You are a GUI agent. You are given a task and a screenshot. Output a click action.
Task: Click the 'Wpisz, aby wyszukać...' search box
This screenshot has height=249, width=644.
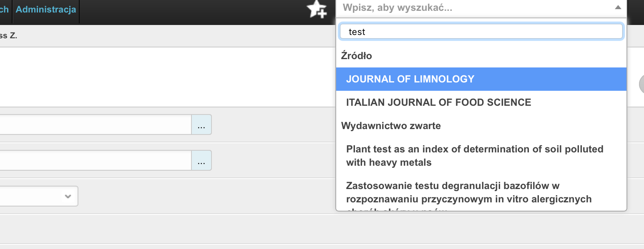pyautogui.click(x=481, y=8)
